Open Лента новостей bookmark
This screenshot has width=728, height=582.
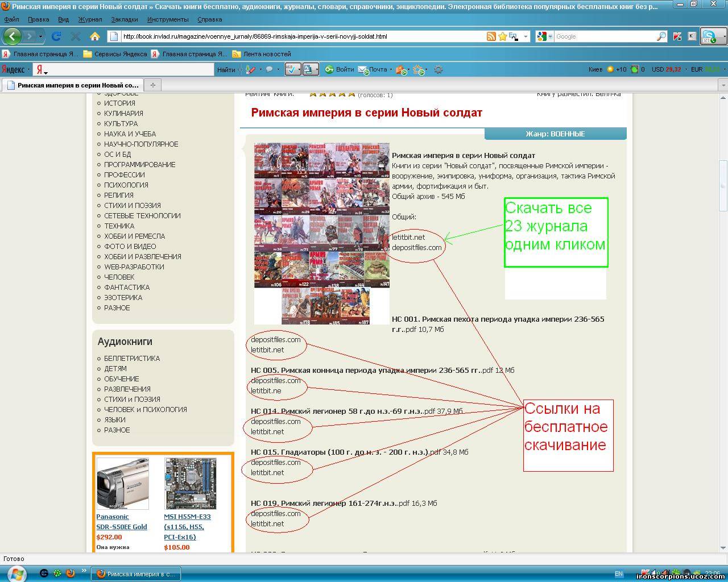[262, 54]
